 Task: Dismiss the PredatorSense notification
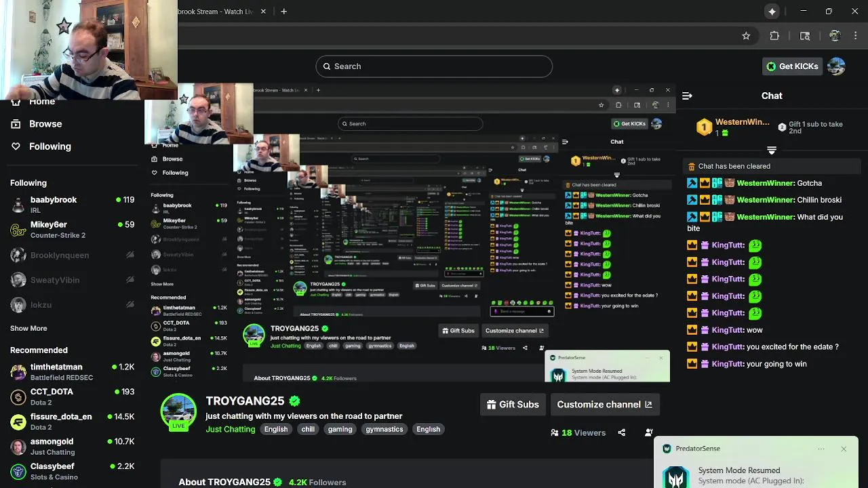[844, 449]
